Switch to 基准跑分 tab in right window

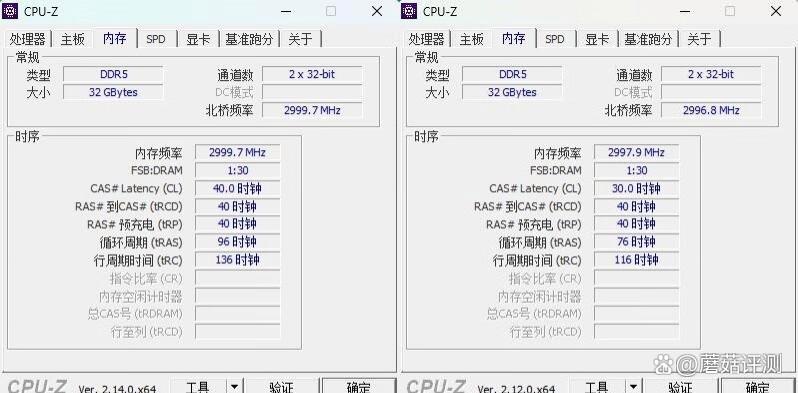pos(648,39)
